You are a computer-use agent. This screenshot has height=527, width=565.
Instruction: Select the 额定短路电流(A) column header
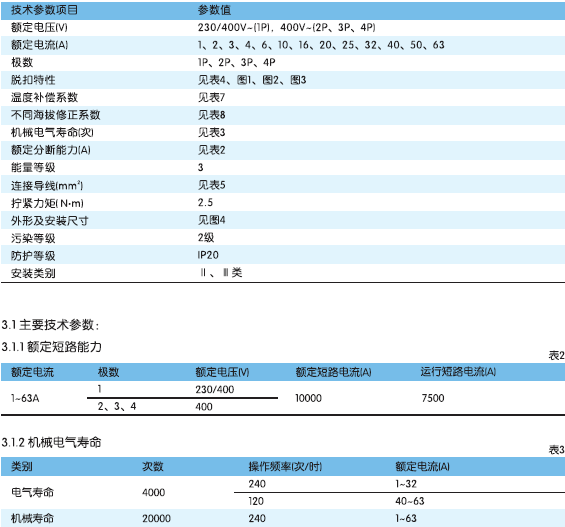pos(333,372)
